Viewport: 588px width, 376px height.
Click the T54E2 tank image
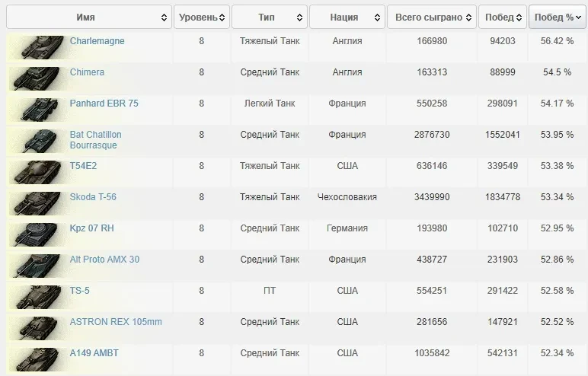pos(36,172)
